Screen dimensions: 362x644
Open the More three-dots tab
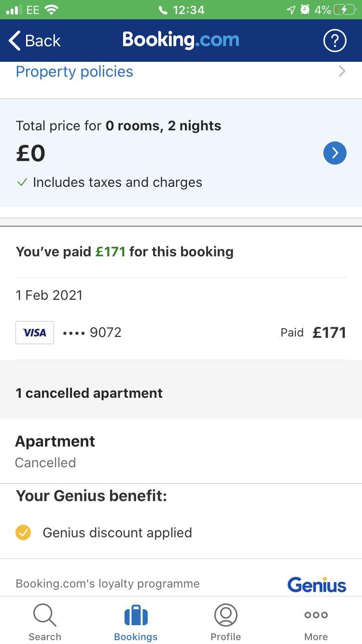(x=316, y=615)
